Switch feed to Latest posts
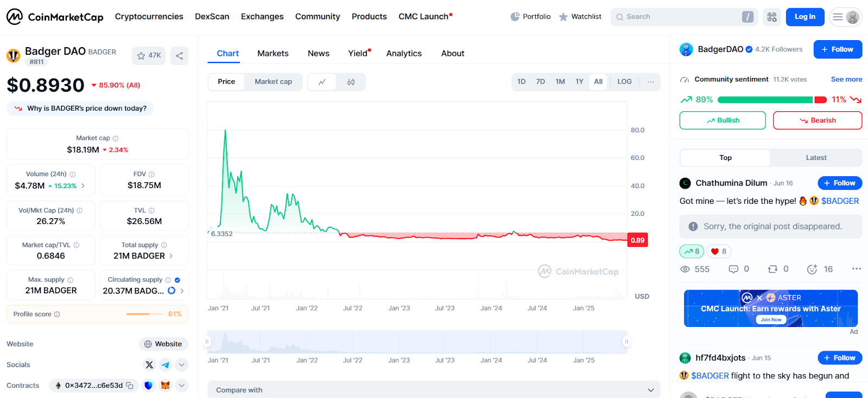868x398 pixels. pos(816,158)
